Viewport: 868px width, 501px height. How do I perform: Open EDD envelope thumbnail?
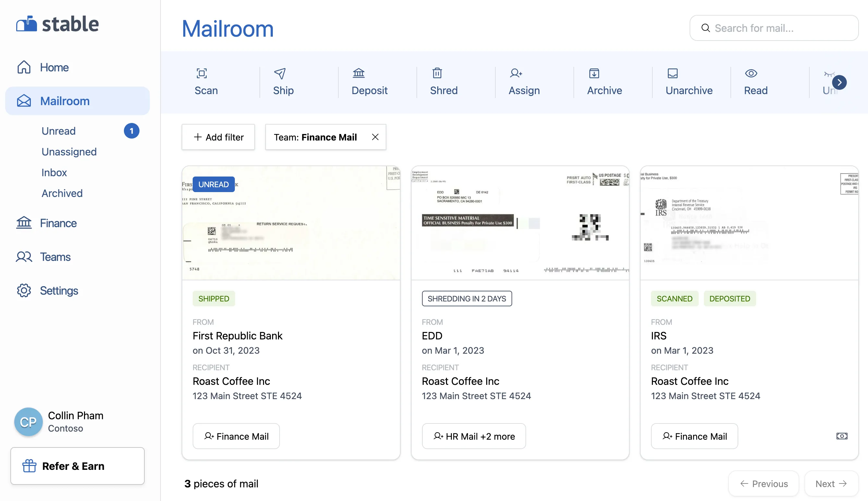(520, 223)
